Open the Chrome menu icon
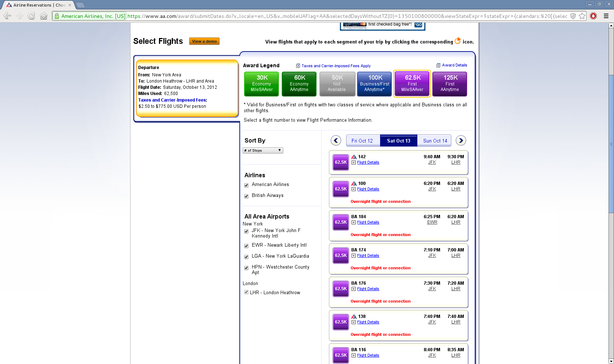This screenshot has width=614, height=364. 606,16
